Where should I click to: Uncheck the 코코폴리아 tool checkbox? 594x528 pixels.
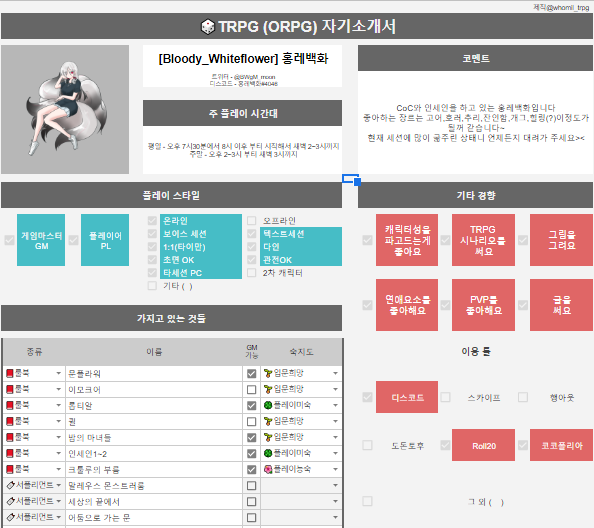pyautogui.click(x=523, y=445)
